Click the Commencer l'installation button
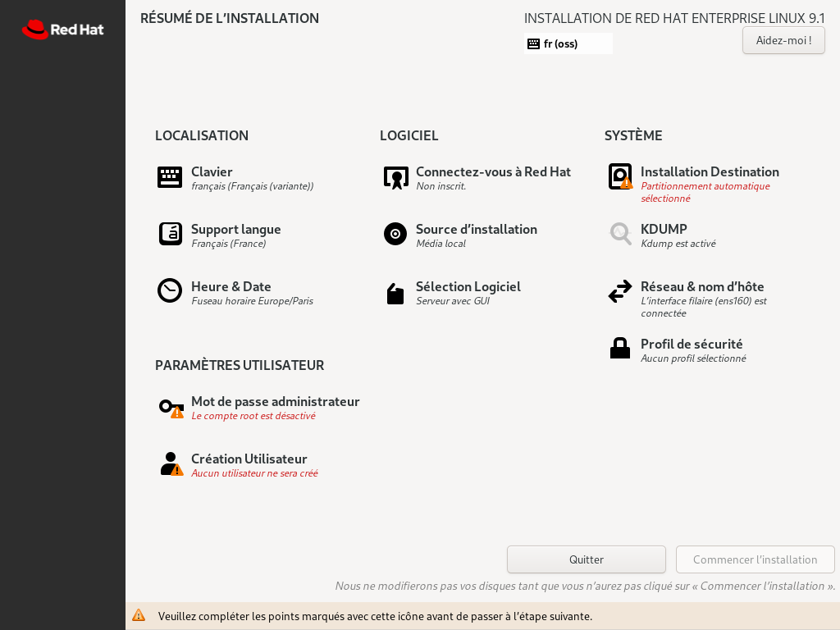Screen dimensions: 840x630 click(x=755, y=559)
